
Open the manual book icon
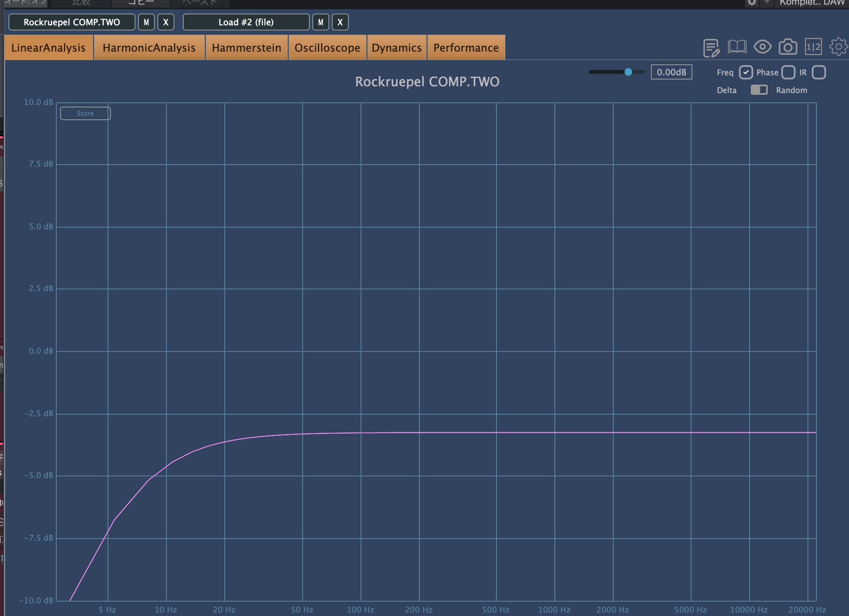coord(737,47)
